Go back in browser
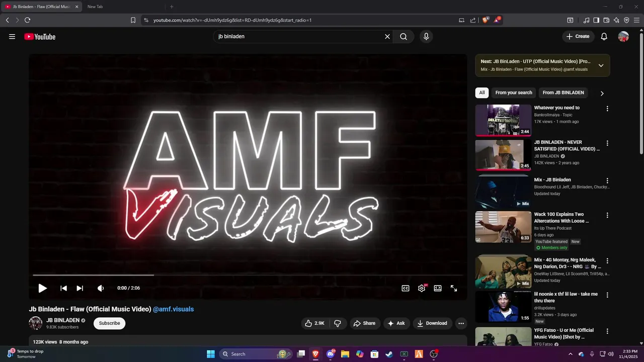644x362 pixels. (7, 20)
